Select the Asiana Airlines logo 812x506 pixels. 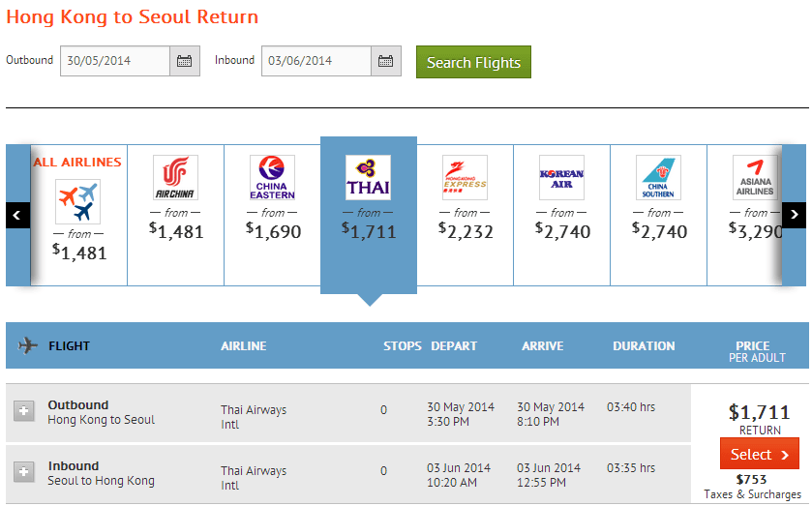tap(754, 178)
